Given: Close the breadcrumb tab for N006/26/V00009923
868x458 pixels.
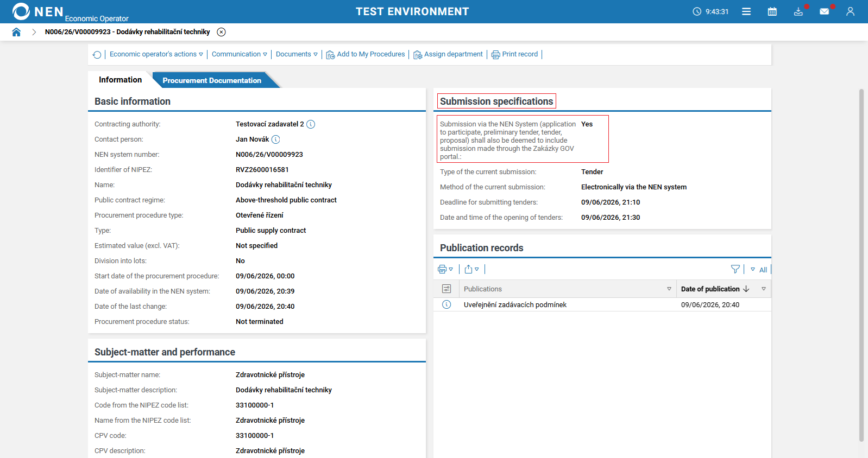Looking at the screenshot, I should pos(221,32).
